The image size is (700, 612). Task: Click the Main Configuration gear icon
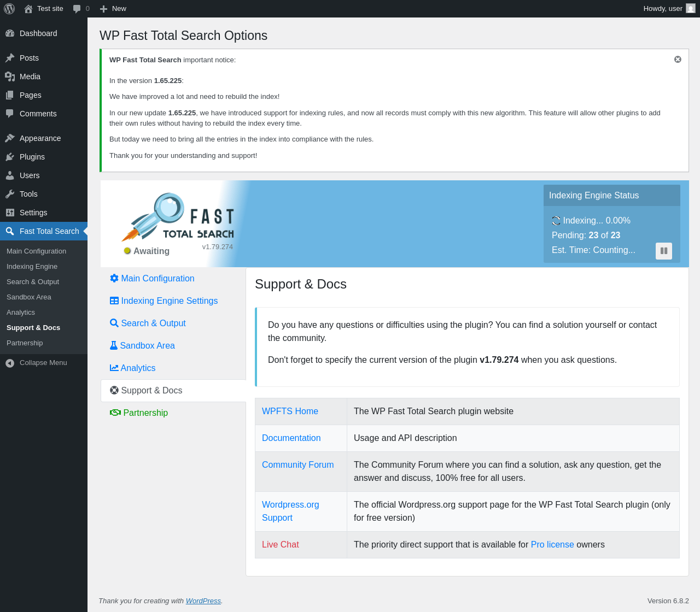pyautogui.click(x=114, y=278)
